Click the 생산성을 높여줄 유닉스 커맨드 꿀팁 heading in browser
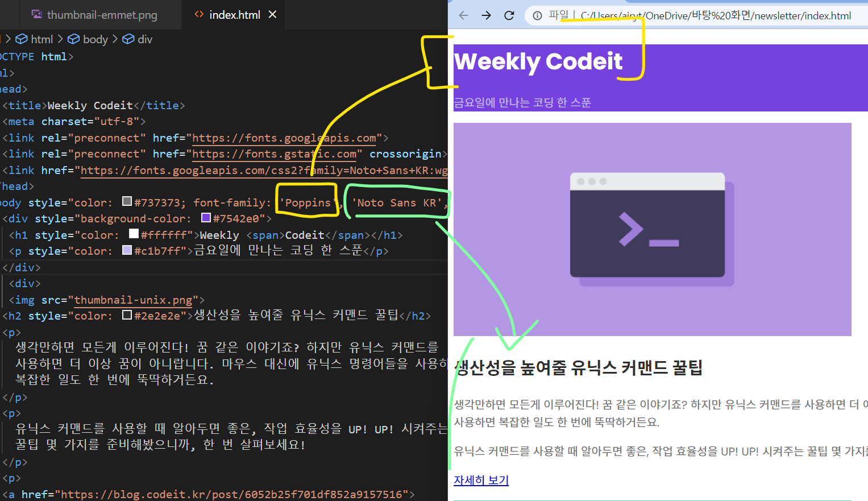The width and height of the screenshot is (868, 501). (578, 368)
